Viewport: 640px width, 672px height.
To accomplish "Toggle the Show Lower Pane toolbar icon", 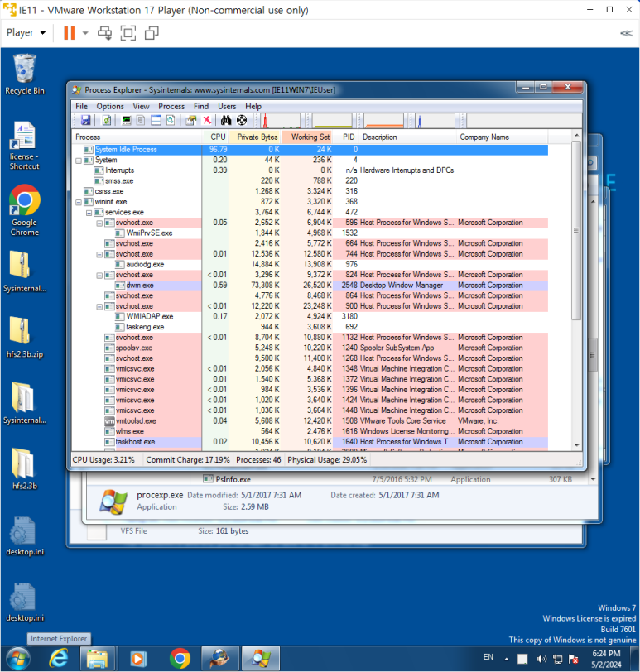I will click(156, 121).
